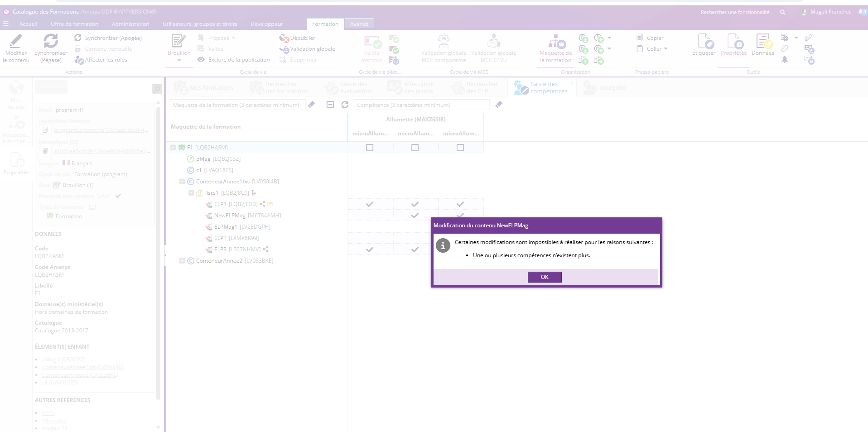
Task: Clear the Maquette filter with its eraser icon
Action: [311, 105]
